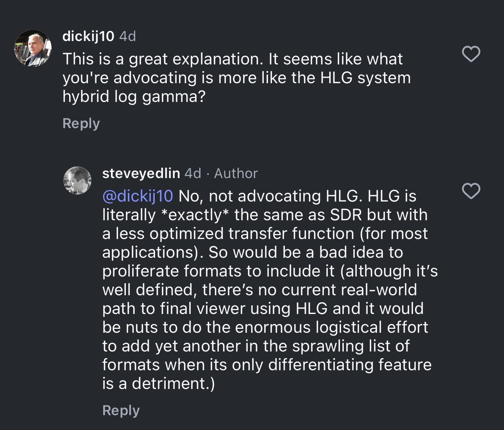The width and height of the screenshot is (504, 430).
Task: Click the word "proliferate" in the reply
Action: click(x=140, y=271)
